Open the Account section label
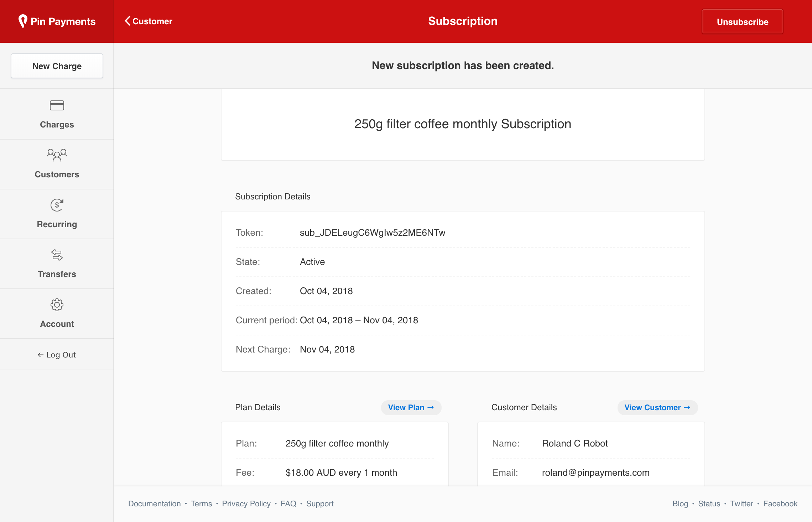 tap(57, 324)
